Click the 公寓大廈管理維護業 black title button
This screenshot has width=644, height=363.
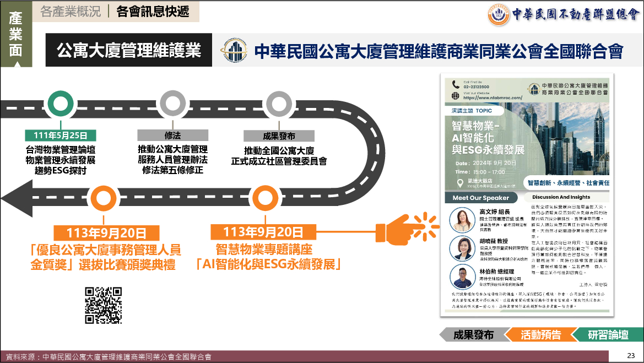tap(128, 51)
